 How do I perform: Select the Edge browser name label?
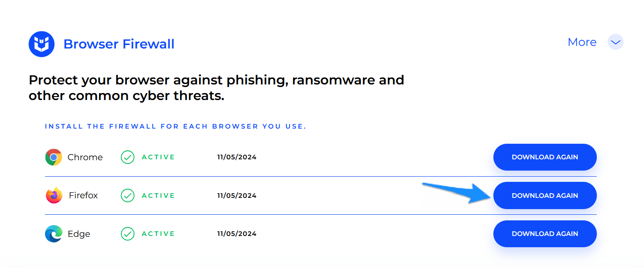point(79,234)
